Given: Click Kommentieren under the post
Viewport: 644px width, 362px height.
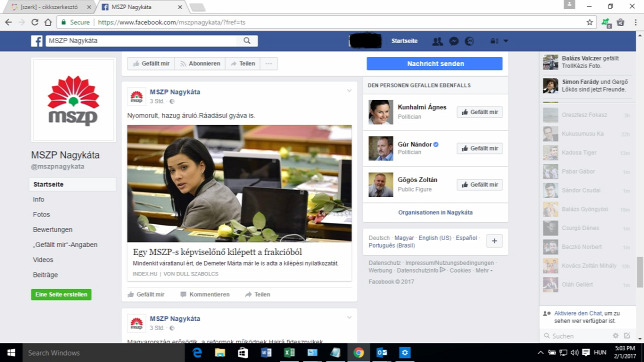Looking at the screenshot, I should [x=205, y=295].
